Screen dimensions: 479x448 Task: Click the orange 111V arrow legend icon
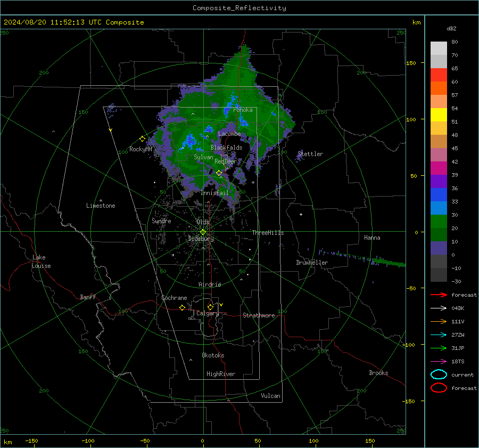tap(439, 321)
